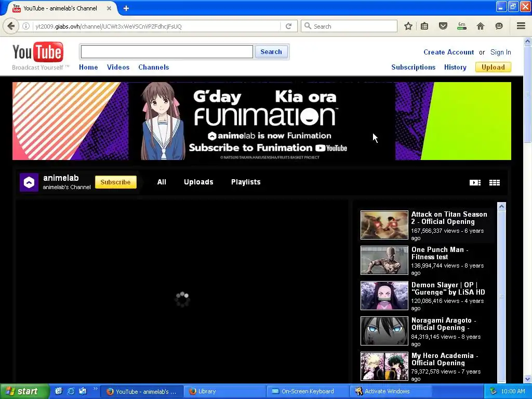Image resolution: width=532 pixels, height=399 pixels.
Task: Click the One Punch Man - Fitness test title
Action: click(x=440, y=253)
